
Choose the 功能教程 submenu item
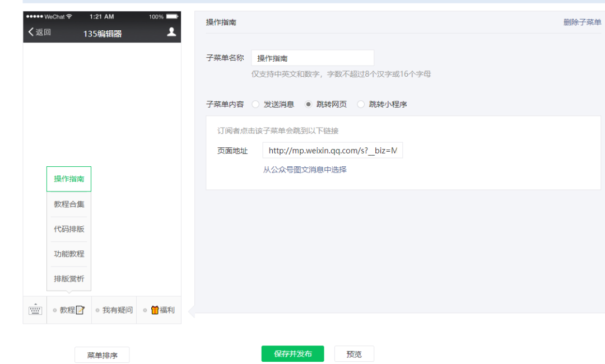(x=69, y=254)
